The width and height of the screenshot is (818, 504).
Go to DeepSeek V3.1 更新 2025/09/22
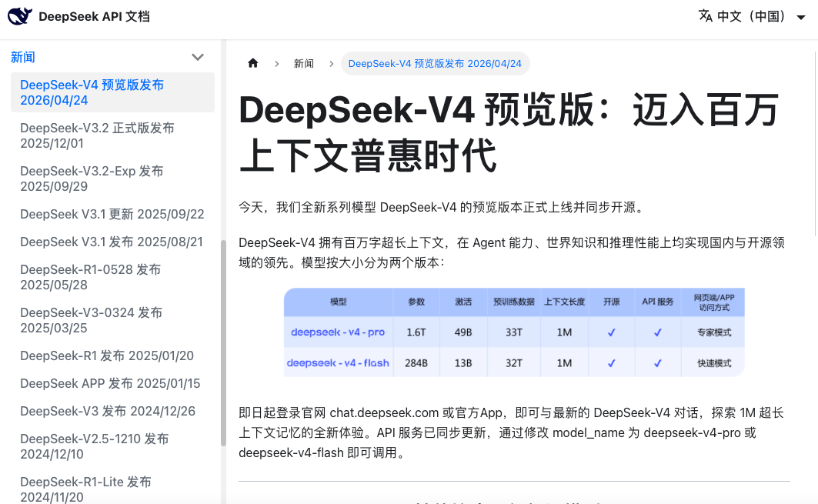click(112, 214)
